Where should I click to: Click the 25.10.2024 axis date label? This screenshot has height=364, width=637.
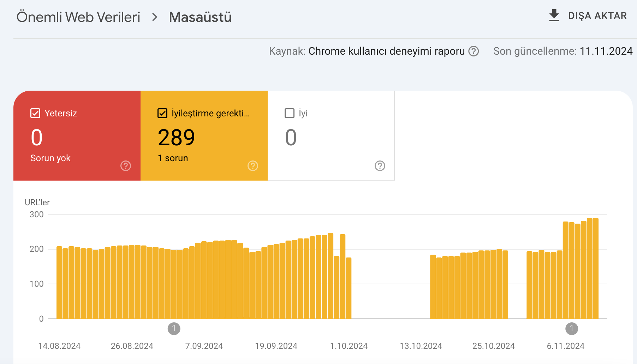click(x=494, y=346)
